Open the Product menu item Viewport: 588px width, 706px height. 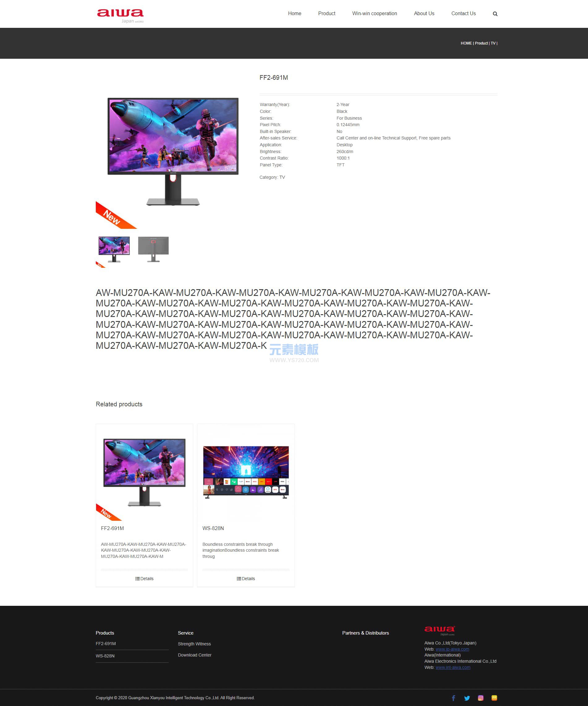[327, 13]
